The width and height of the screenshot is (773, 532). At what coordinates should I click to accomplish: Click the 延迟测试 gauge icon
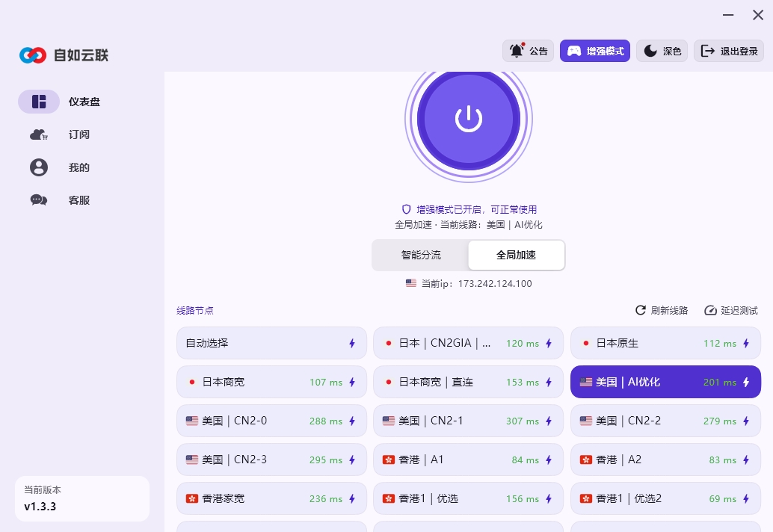click(710, 310)
